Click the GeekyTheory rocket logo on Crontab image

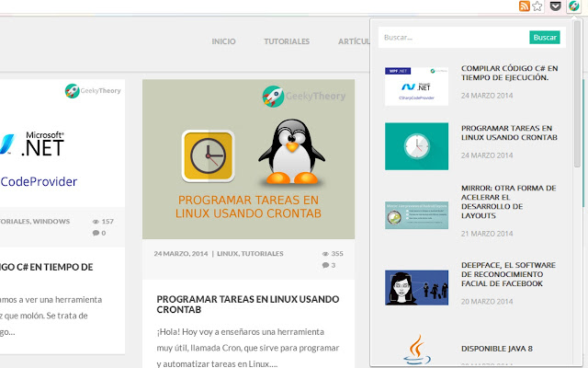click(273, 96)
